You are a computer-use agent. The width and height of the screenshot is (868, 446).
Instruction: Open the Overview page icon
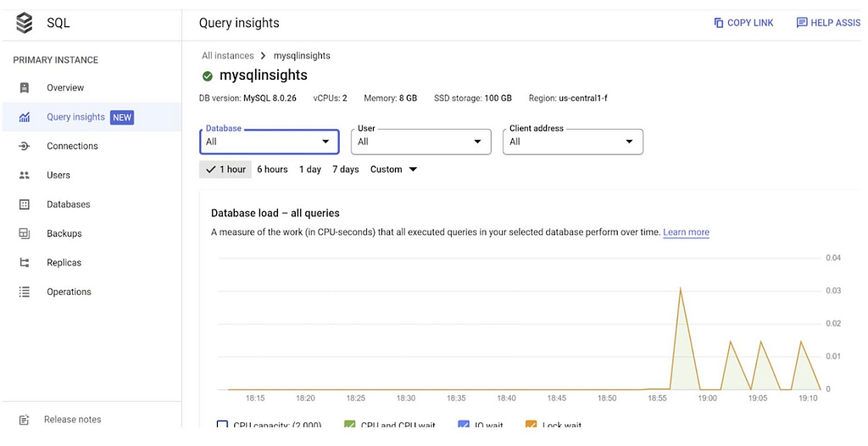click(x=25, y=88)
